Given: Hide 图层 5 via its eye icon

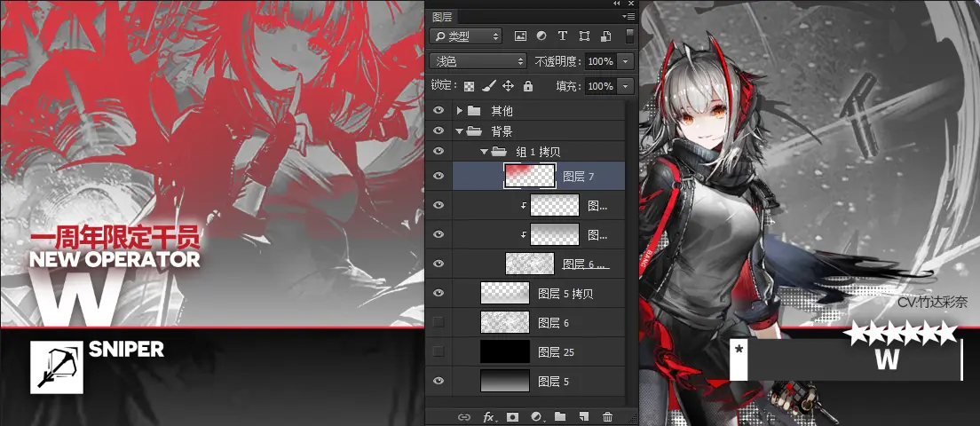Looking at the screenshot, I should (x=439, y=381).
